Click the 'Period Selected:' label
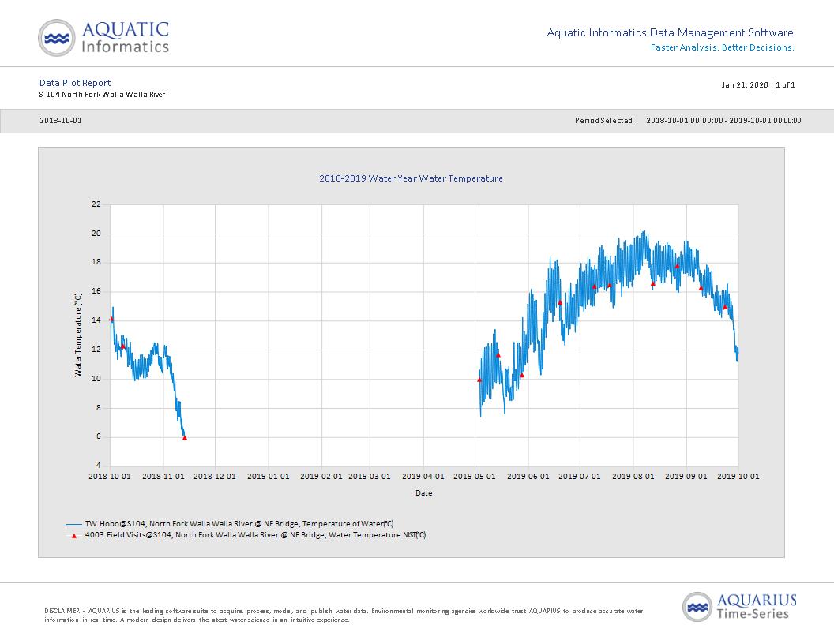The height and width of the screenshot is (644, 834). (x=604, y=121)
